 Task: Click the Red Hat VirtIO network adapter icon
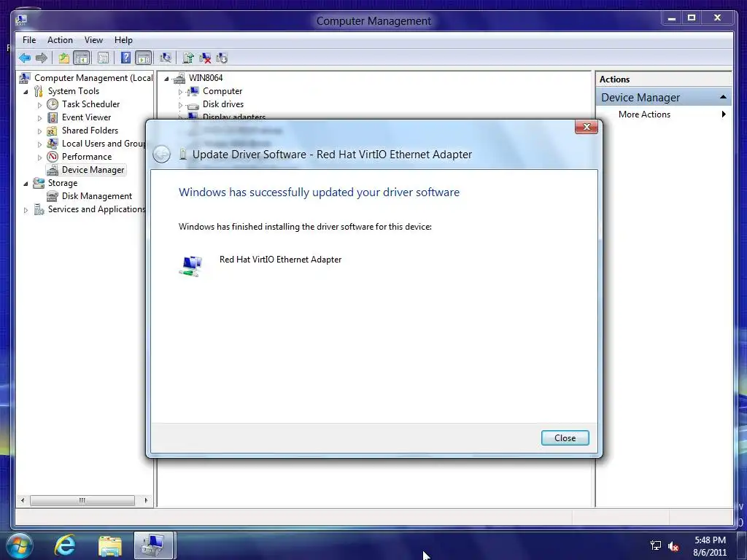click(x=192, y=265)
